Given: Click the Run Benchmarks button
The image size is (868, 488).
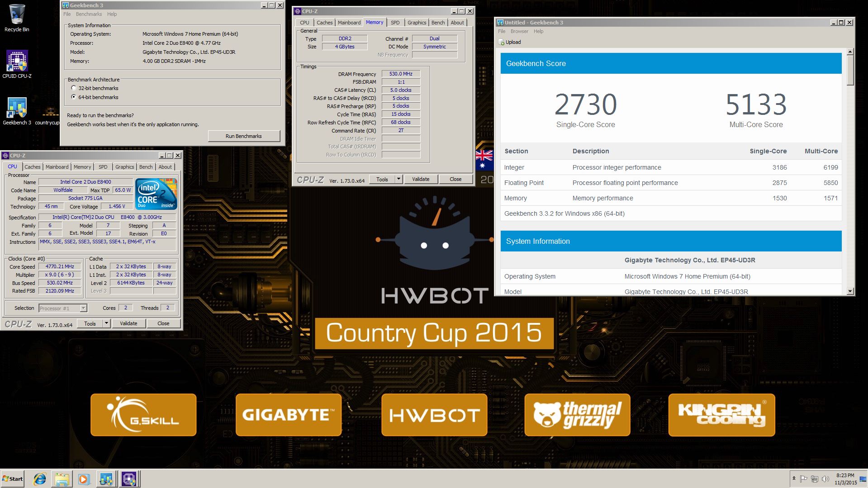Looking at the screenshot, I should coord(244,136).
